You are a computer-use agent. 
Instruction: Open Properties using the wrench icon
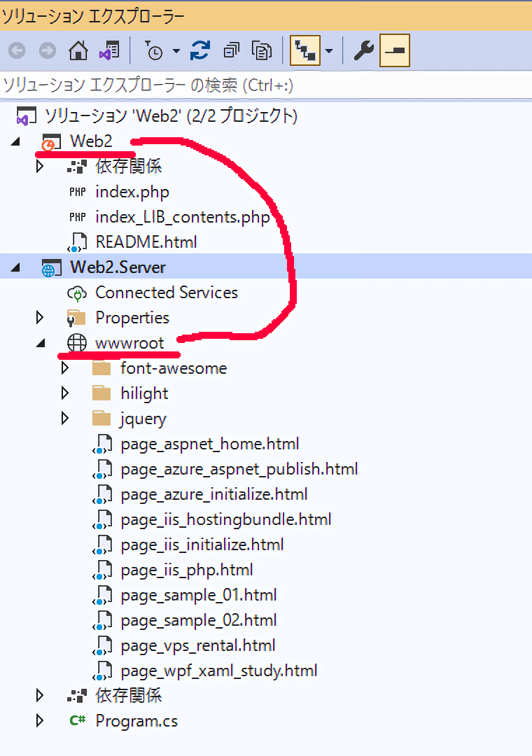(363, 51)
